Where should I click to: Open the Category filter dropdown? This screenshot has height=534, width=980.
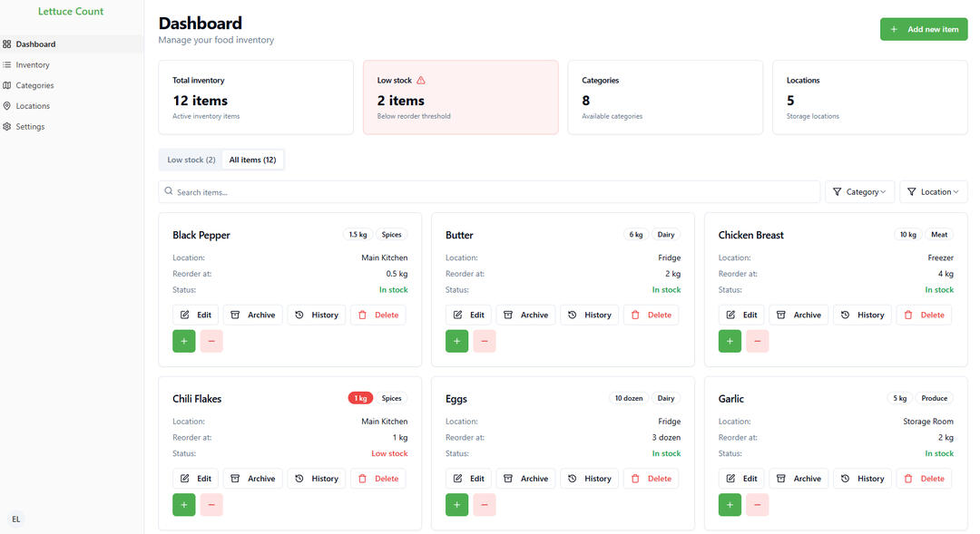click(x=859, y=192)
